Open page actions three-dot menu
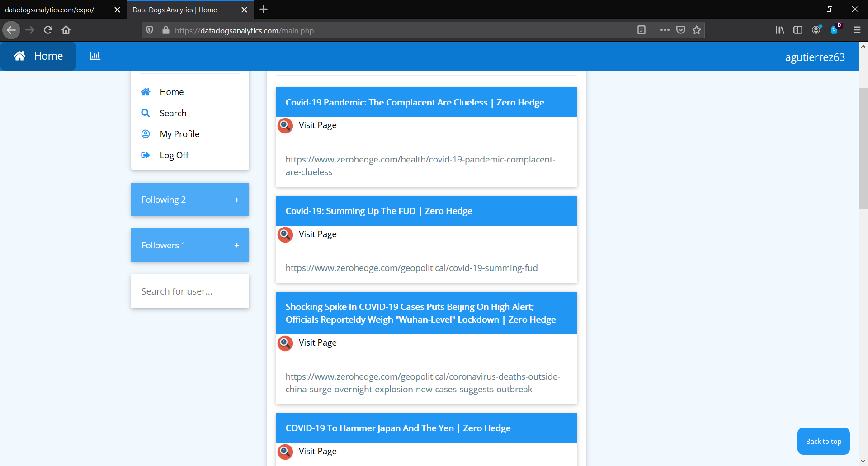Viewport: 868px width, 466px height. (x=665, y=30)
